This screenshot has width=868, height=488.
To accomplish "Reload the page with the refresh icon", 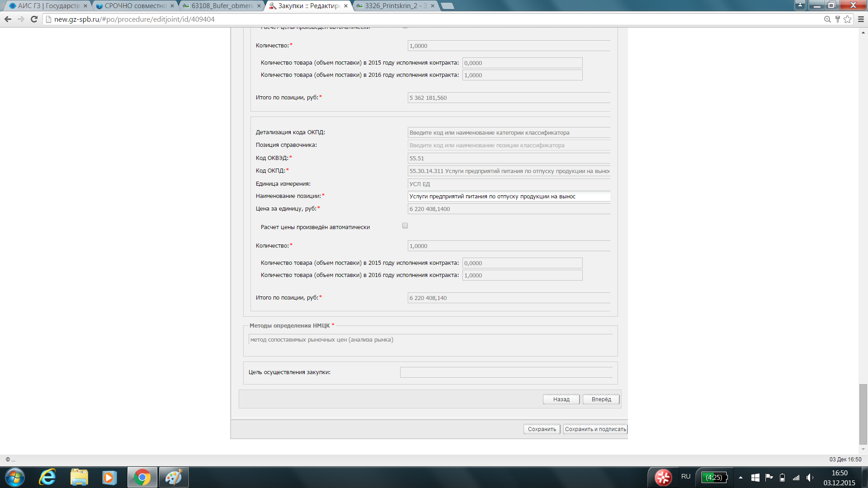I will pos(34,19).
